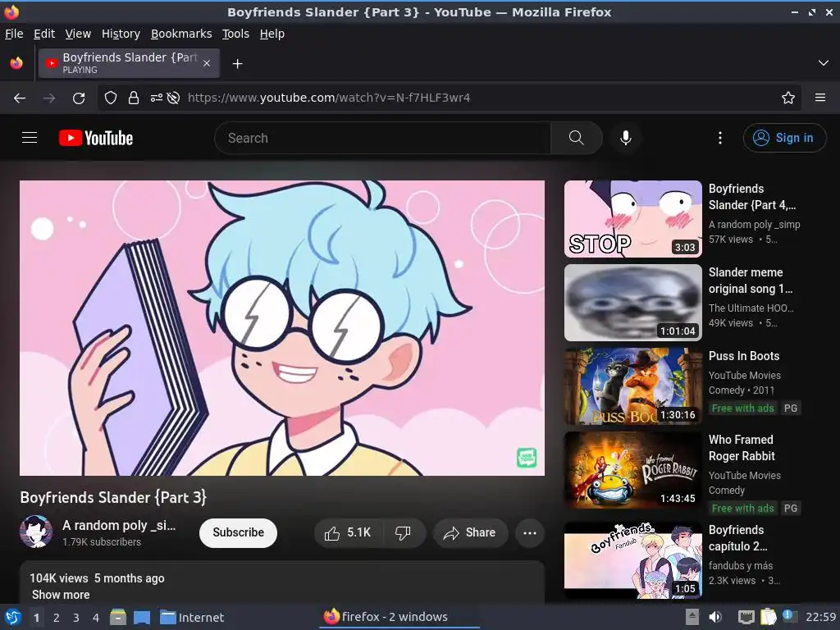Viewport: 840px width, 630px height.
Task: Click the show desktop icon in the taskbar
Action: (x=142, y=617)
